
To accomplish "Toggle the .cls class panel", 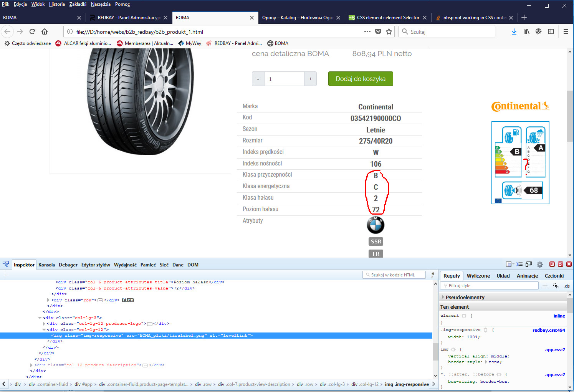I will pyautogui.click(x=567, y=286).
